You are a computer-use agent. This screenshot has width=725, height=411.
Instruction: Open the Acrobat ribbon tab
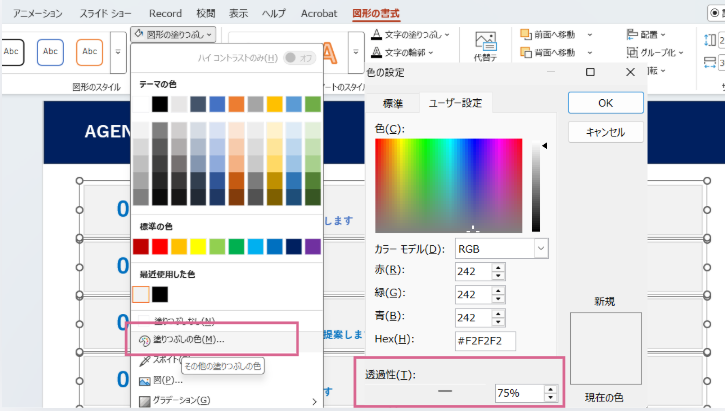point(319,13)
